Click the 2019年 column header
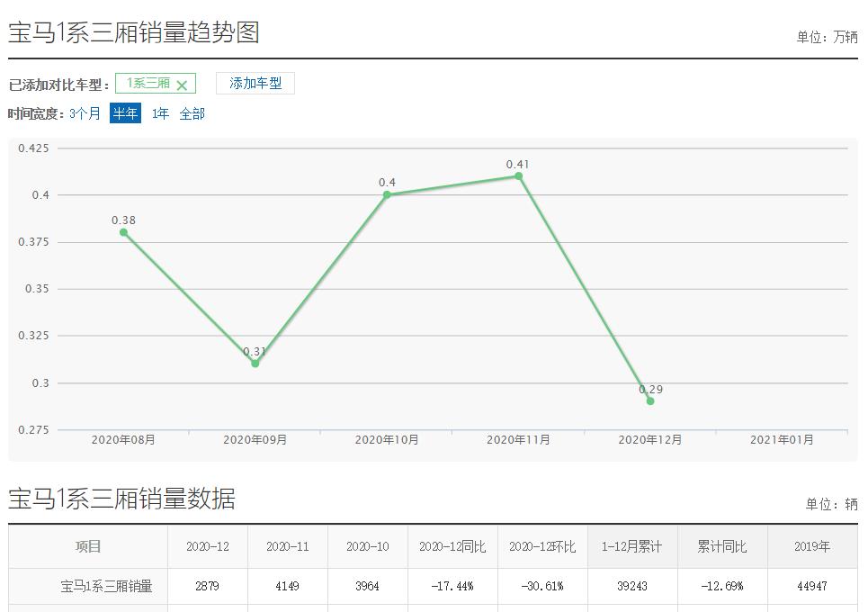868x612 pixels. point(812,546)
